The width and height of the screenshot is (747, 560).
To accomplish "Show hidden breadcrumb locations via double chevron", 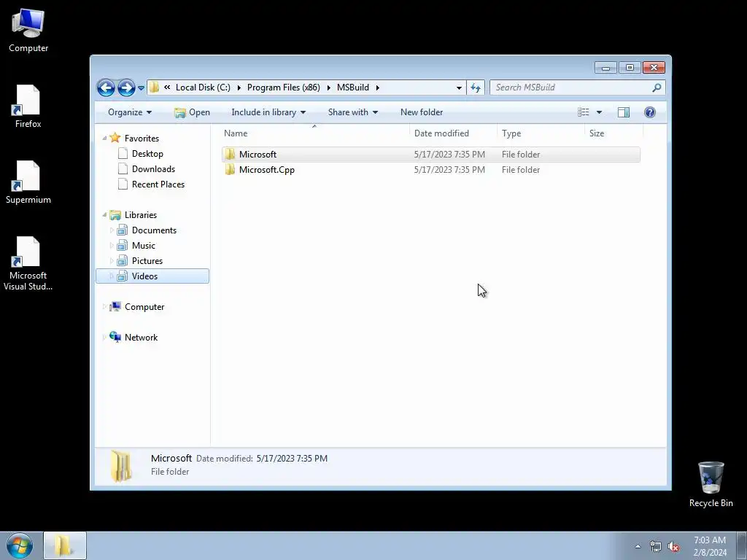I will (167, 87).
